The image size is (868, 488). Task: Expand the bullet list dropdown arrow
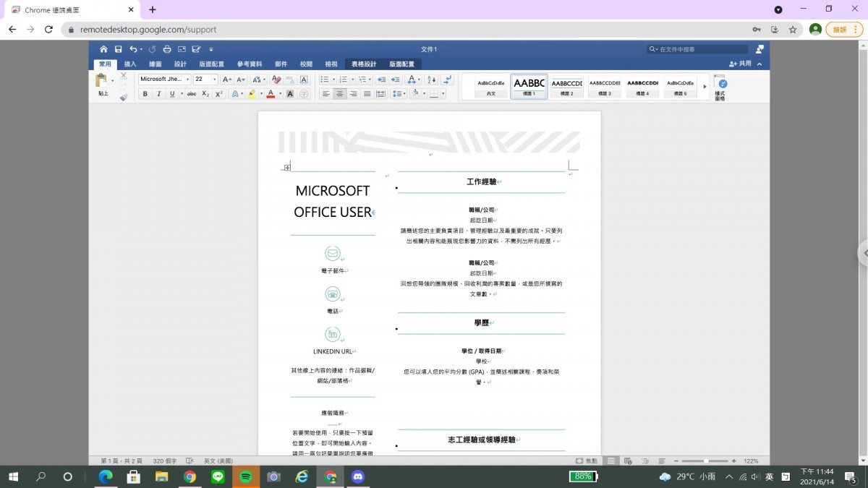tap(333, 80)
